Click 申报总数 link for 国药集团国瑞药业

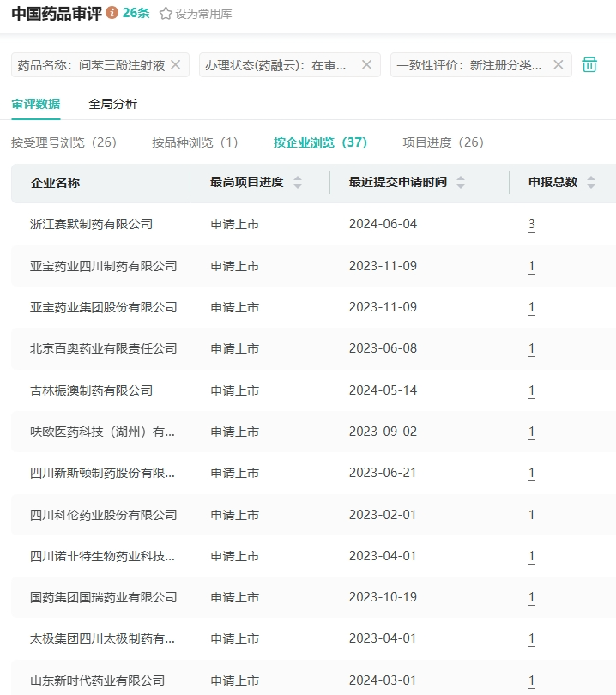(x=532, y=598)
